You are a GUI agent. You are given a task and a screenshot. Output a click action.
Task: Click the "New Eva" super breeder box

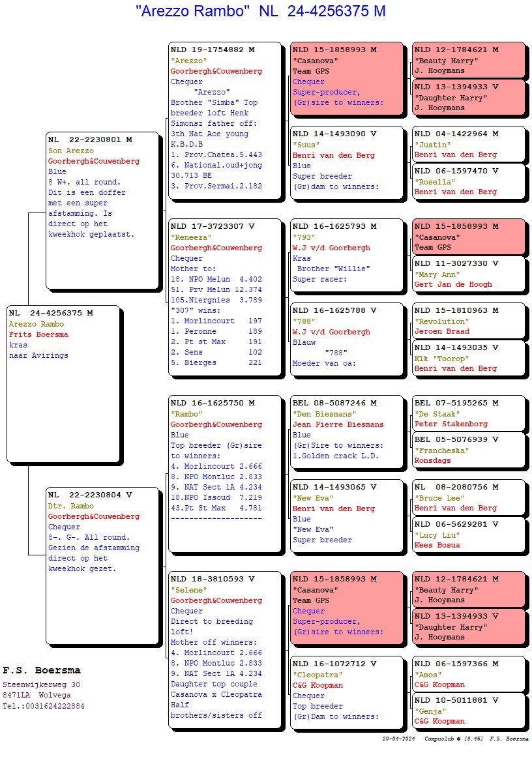[346, 515]
